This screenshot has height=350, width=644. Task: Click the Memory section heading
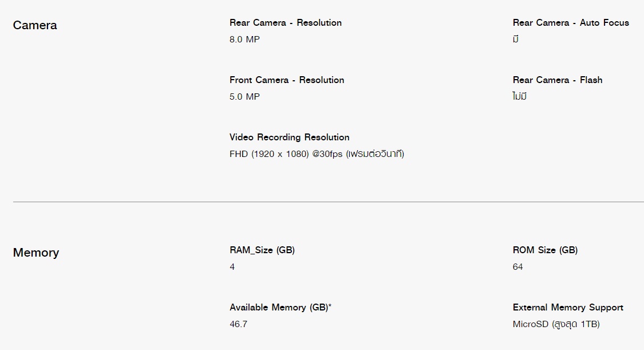click(36, 252)
